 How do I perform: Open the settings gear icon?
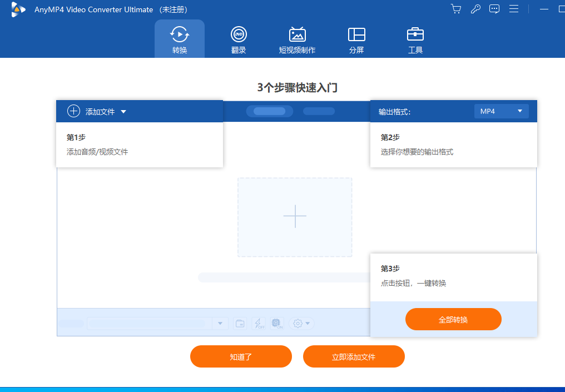click(x=298, y=323)
